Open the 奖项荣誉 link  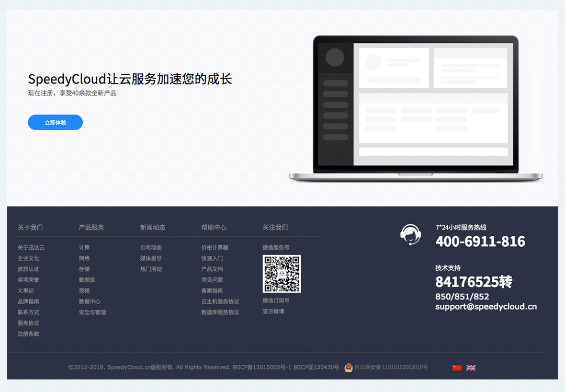(x=28, y=280)
